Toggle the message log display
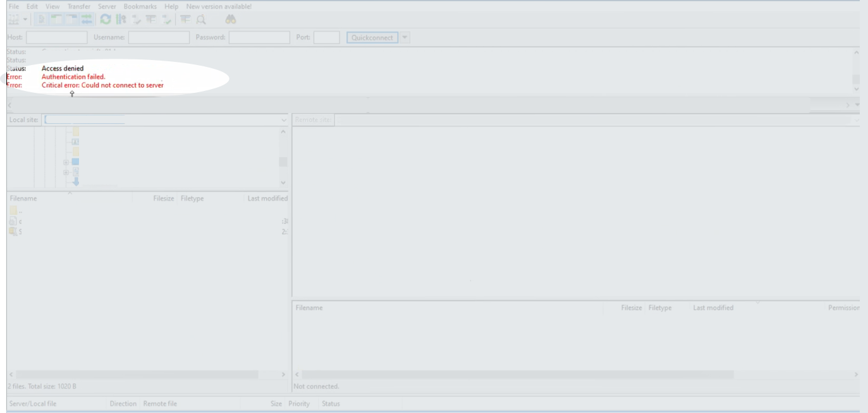This screenshot has height=413, width=868. (x=41, y=20)
